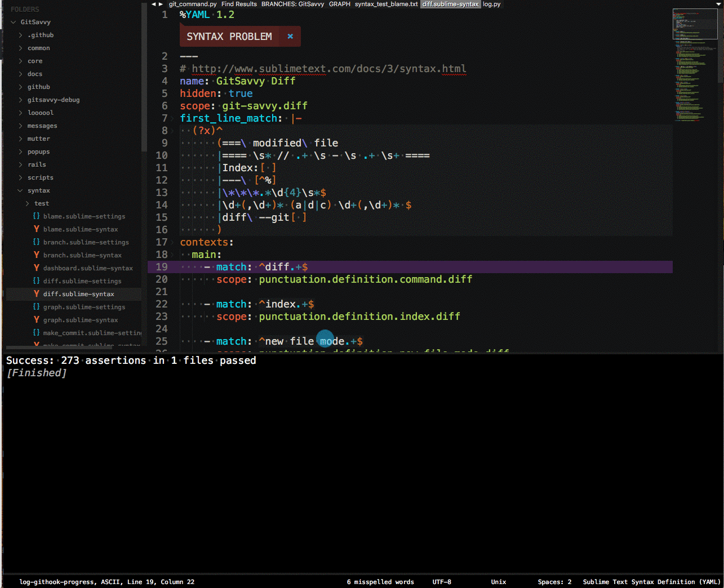724x588 pixels.
Task: Expand the gitsavvy-debug folder
Action: 21,100
